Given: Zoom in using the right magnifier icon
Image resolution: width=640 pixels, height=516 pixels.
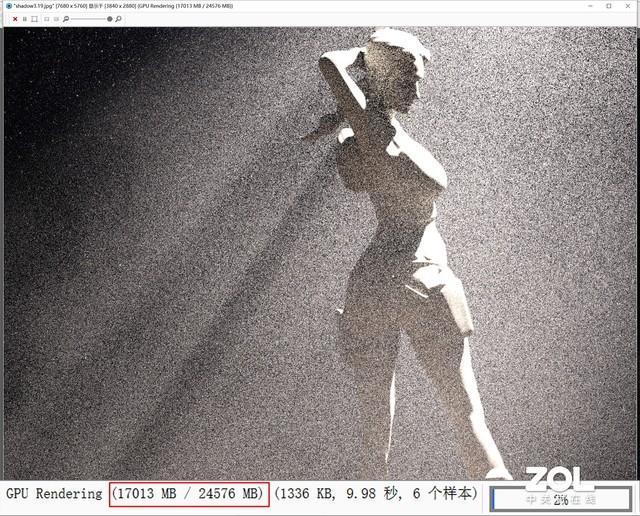Looking at the screenshot, I should [119, 19].
